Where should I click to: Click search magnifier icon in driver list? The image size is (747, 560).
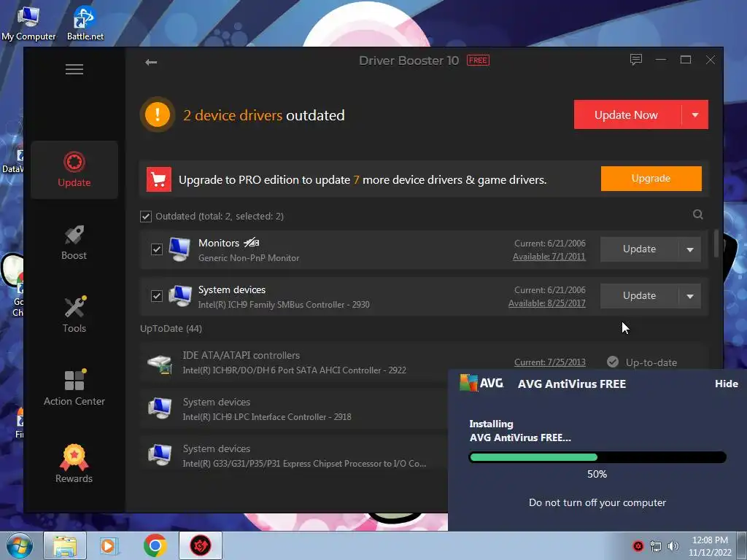(698, 214)
